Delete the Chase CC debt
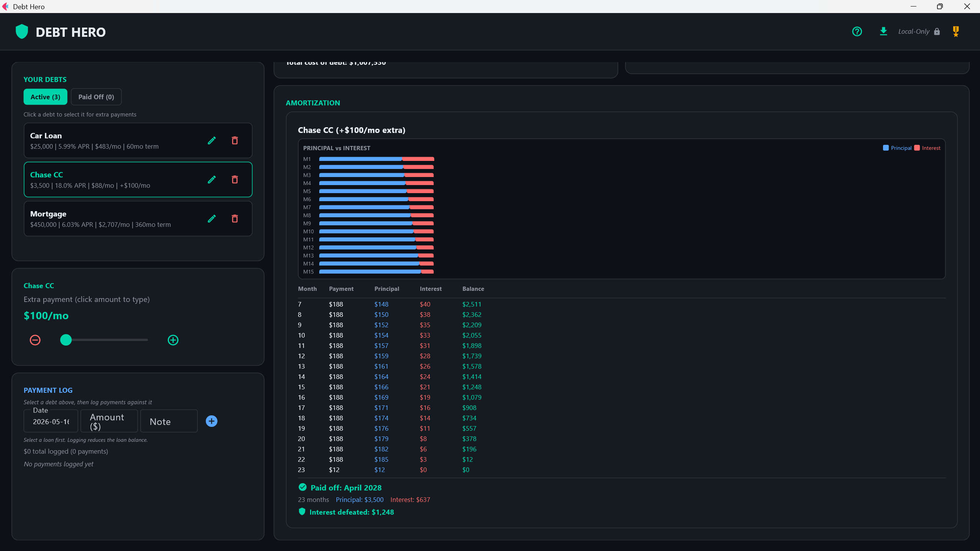This screenshot has height=551, width=980. (235, 180)
